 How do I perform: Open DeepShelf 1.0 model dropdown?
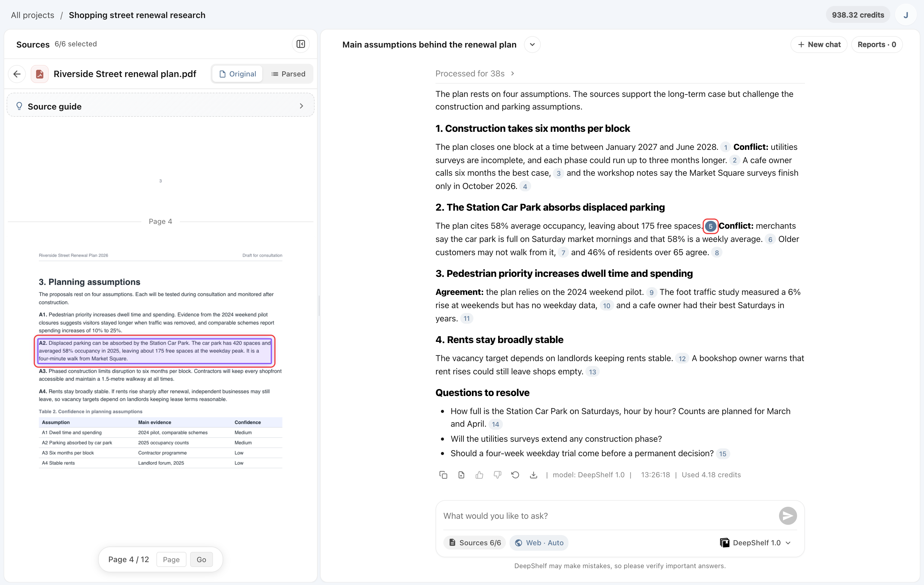(756, 542)
